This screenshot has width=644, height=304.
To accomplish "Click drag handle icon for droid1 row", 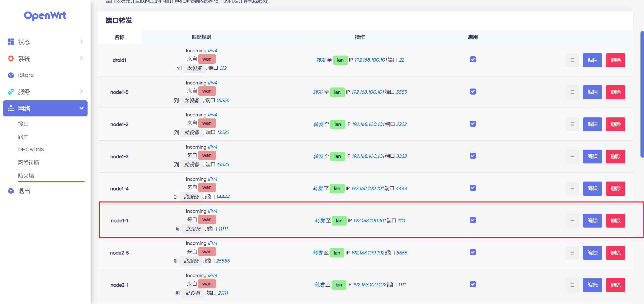I will click(x=572, y=60).
